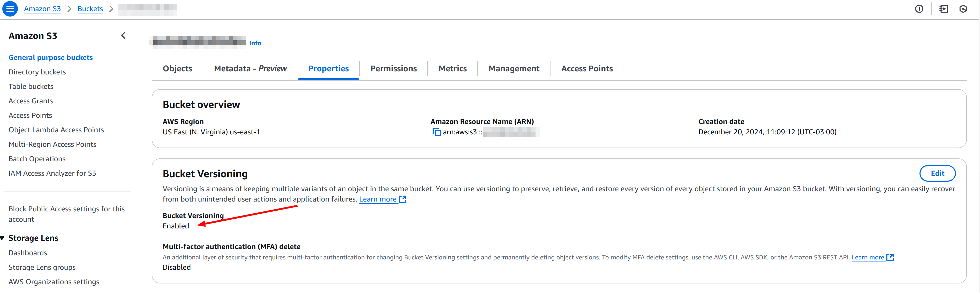Click breadcrumb chevron after Buckets
This screenshot has width=980, height=293.
point(111,9)
